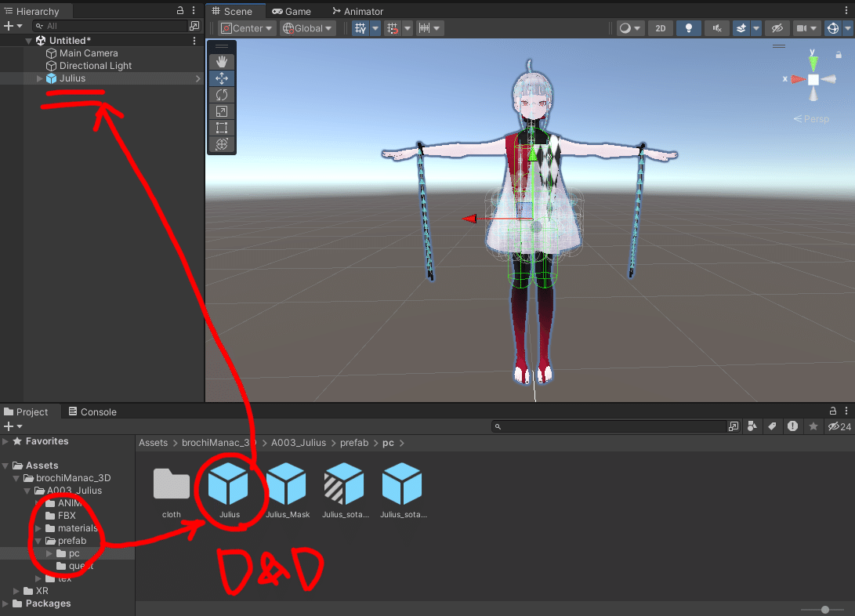Click Project search-by-label icon
Viewport: 855px width, 616px height.
772,426
